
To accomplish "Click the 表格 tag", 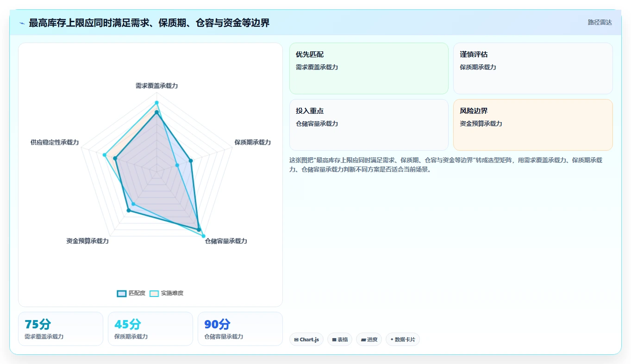I will [340, 339].
